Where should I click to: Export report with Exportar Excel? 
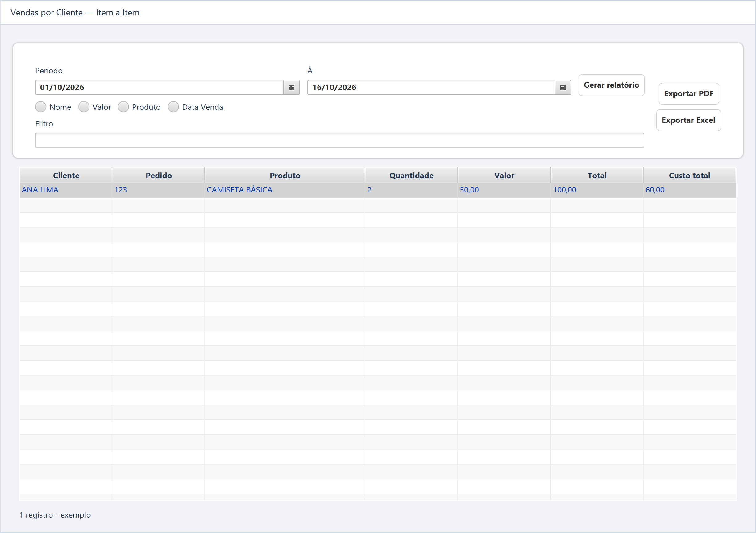(x=688, y=120)
